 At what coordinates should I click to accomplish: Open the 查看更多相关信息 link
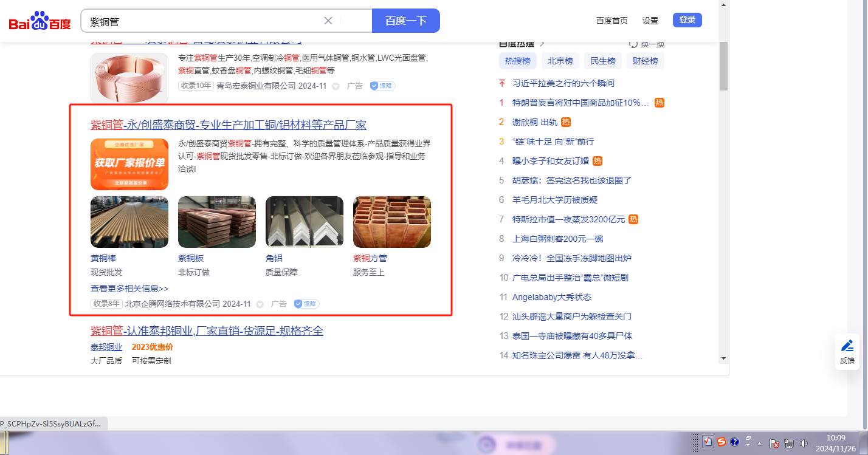[x=129, y=289]
